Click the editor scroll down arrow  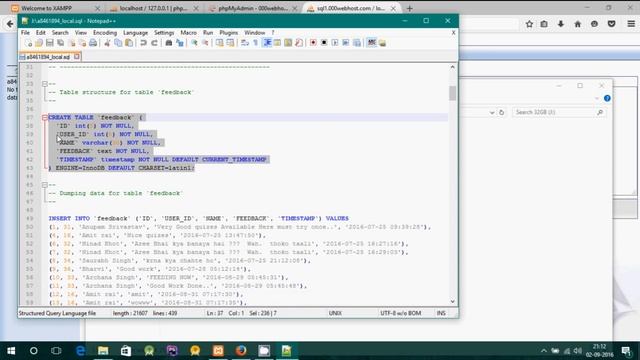click(453, 301)
